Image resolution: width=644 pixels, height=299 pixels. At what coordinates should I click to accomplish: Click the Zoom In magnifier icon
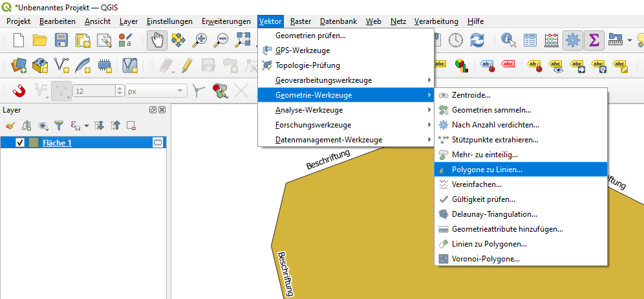(200, 40)
